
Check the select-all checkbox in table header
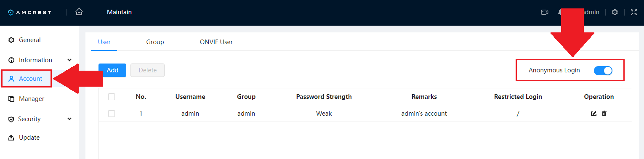pyautogui.click(x=112, y=97)
